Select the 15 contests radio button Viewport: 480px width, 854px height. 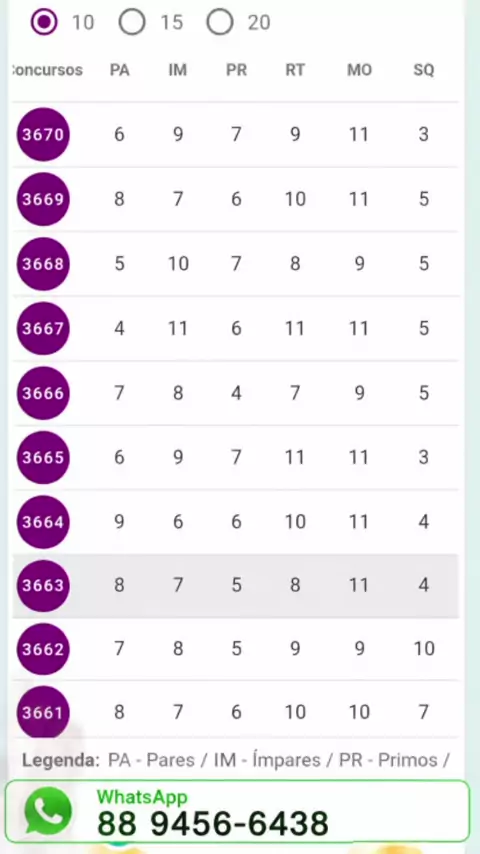pyautogui.click(x=132, y=22)
